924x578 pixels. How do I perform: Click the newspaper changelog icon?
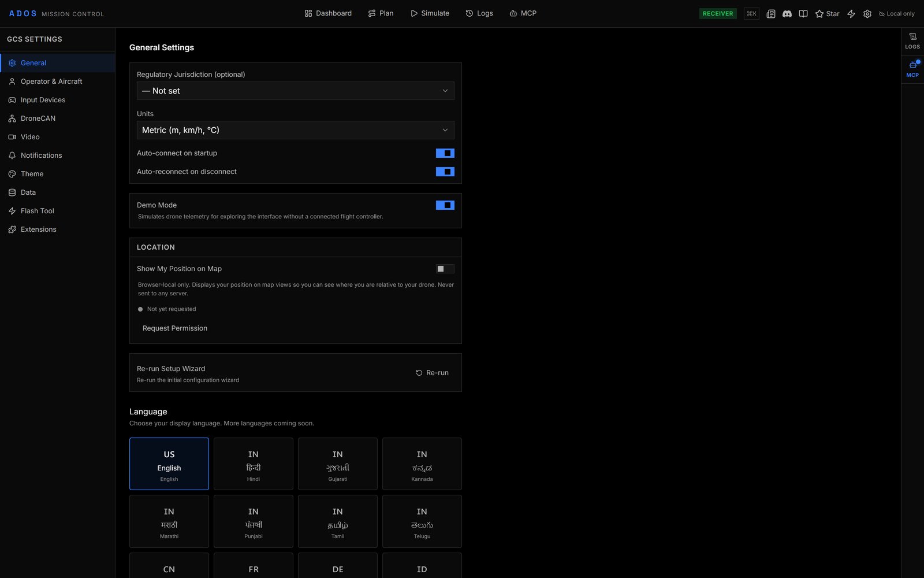(x=770, y=13)
